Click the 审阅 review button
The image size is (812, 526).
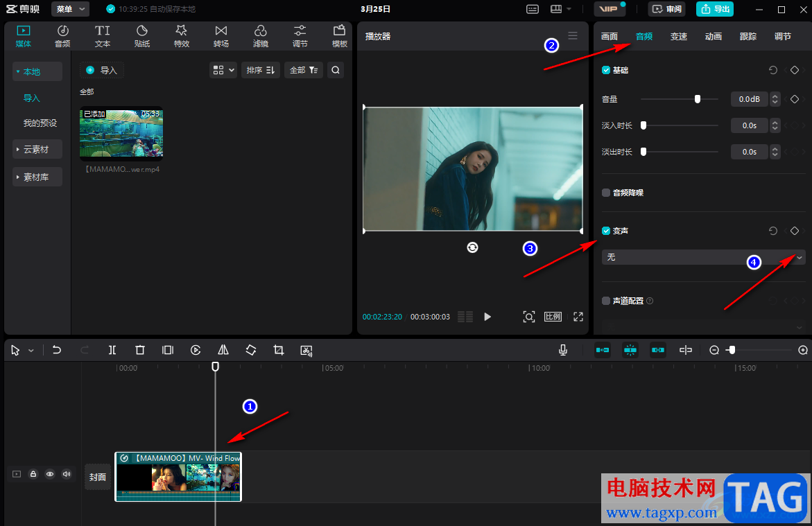[x=666, y=9]
